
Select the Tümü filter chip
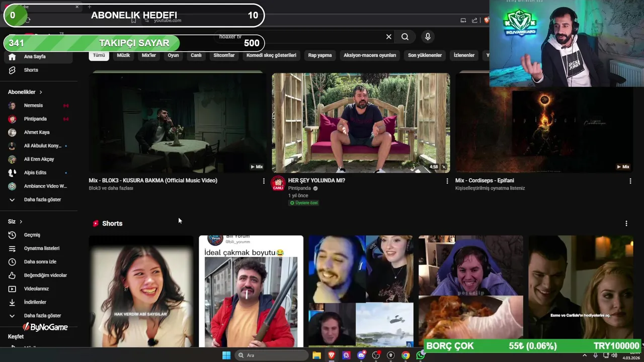coord(99,55)
